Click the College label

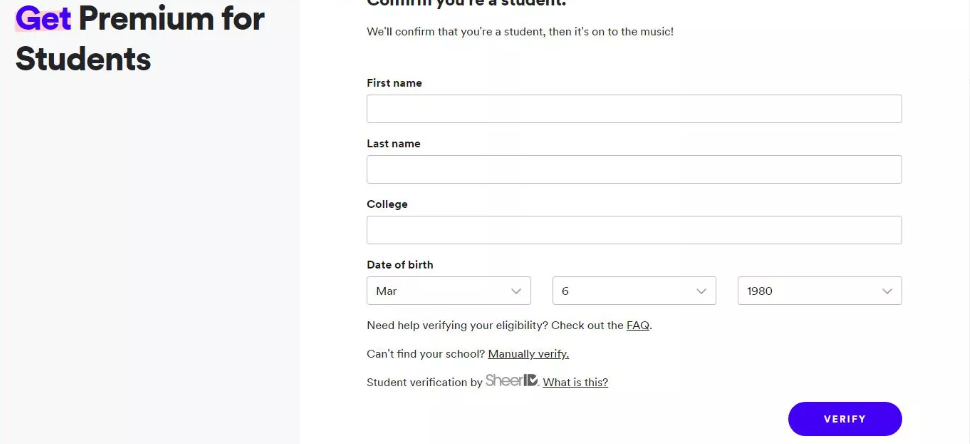pyautogui.click(x=387, y=204)
